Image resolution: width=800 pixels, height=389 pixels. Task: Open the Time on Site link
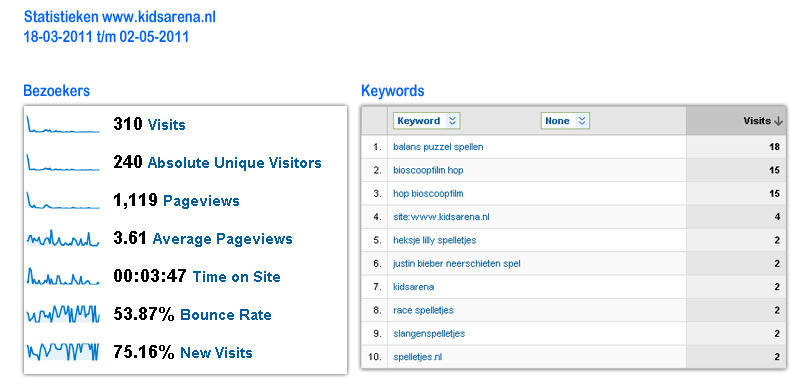pos(236,277)
